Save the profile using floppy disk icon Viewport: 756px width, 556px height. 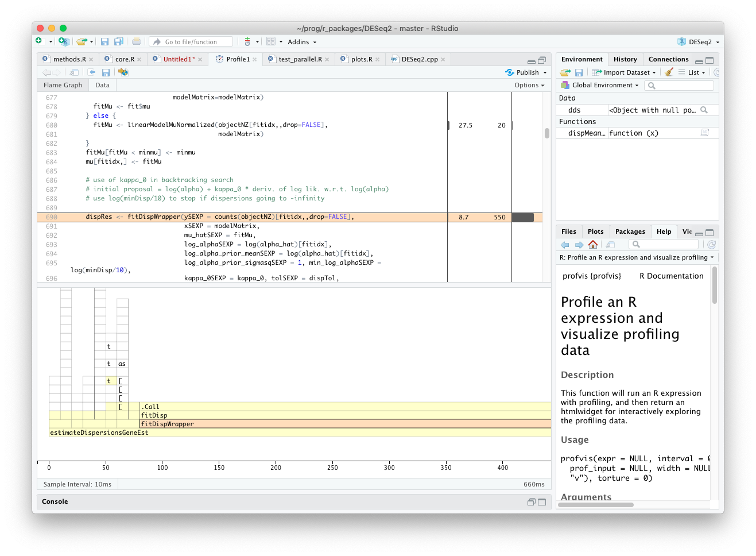(x=106, y=72)
